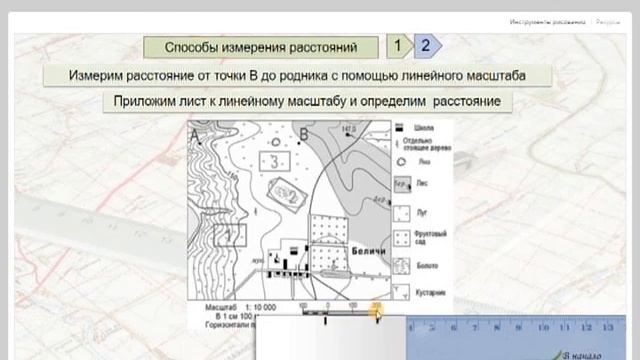
Task: Click the pit (Яма) legend symbol
Action: point(401,162)
